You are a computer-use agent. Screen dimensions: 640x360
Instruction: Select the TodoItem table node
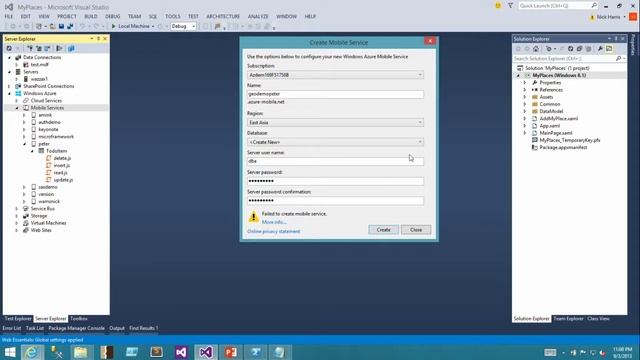pos(56,151)
